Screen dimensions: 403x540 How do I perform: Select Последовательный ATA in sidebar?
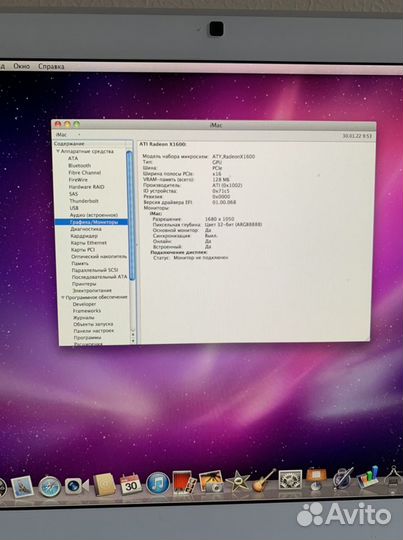(99, 277)
